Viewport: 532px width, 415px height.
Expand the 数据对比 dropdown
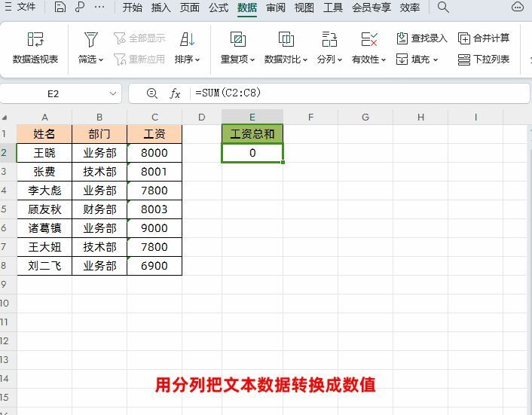(305, 60)
